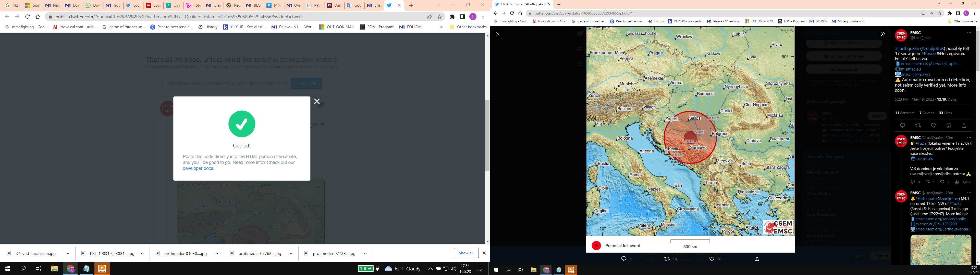Switch to the WhatsApp Dow tab
Viewport: 980px width, 275px height.
pyautogui.click(x=92, y=5)
